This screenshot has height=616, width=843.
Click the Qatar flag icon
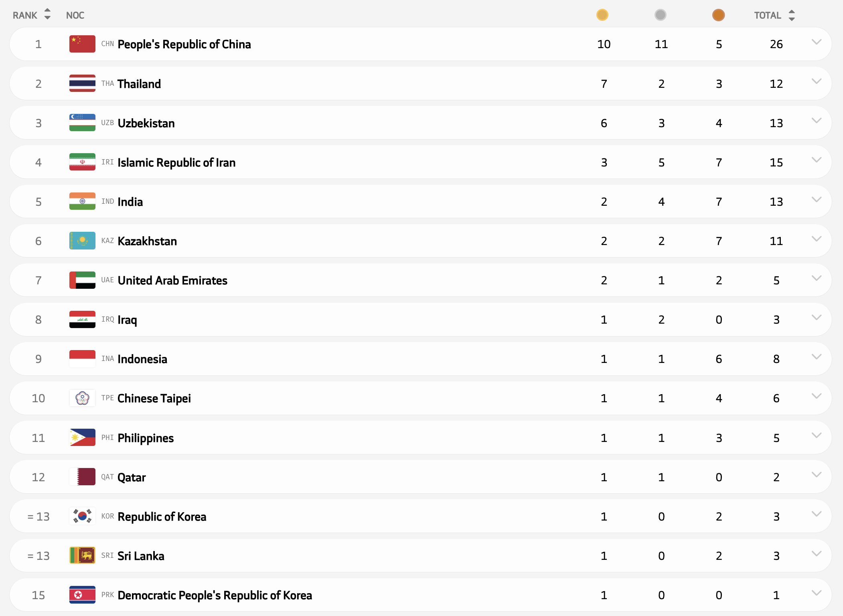pyautogui.click(x=82, y=477)
